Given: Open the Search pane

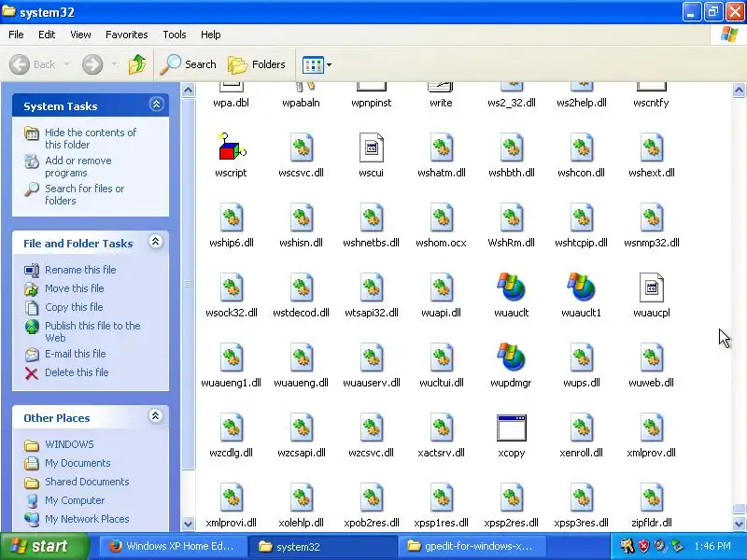Looking at the screenshot, I should [189, 64].
